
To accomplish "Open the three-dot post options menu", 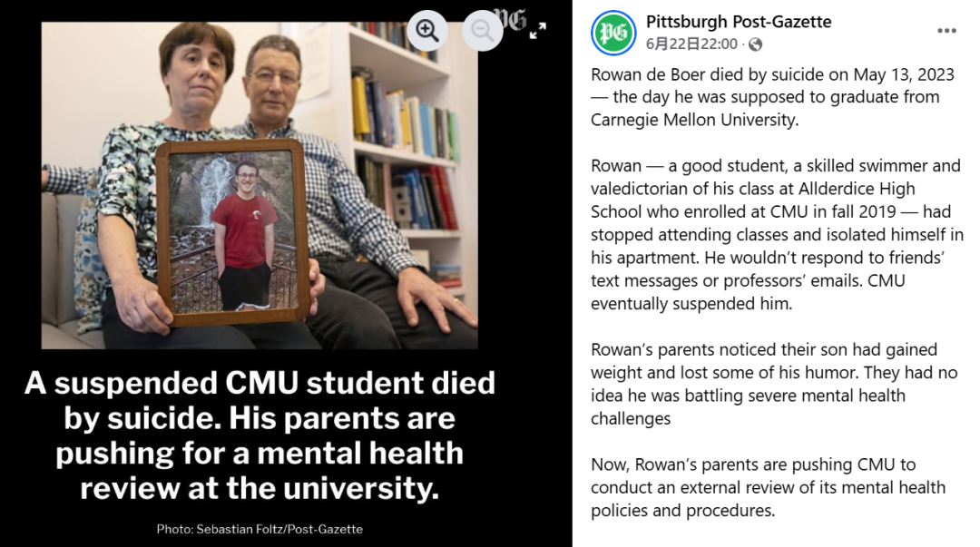I will tap(946, 31).
